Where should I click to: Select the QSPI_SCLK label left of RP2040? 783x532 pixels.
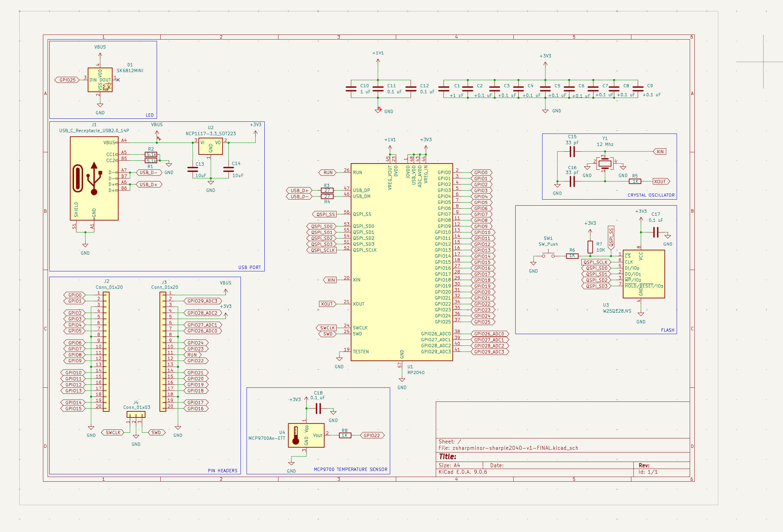[x=322, y=250]
